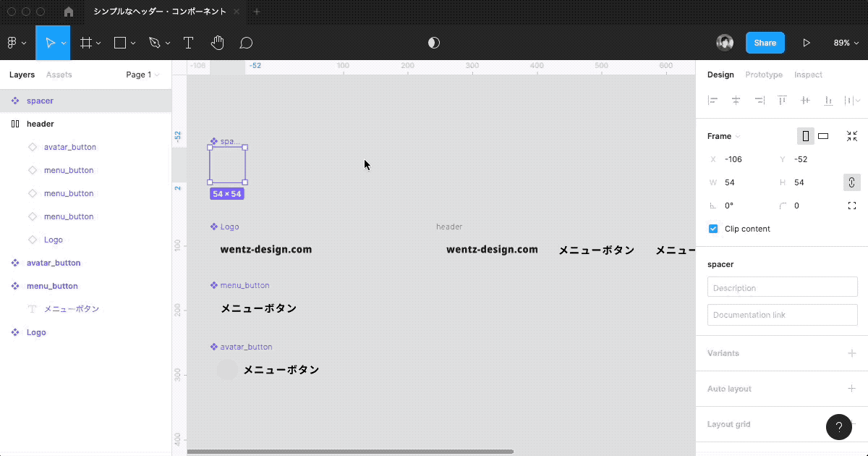
Task: Select the Comment tool
Action: point(246,43)
